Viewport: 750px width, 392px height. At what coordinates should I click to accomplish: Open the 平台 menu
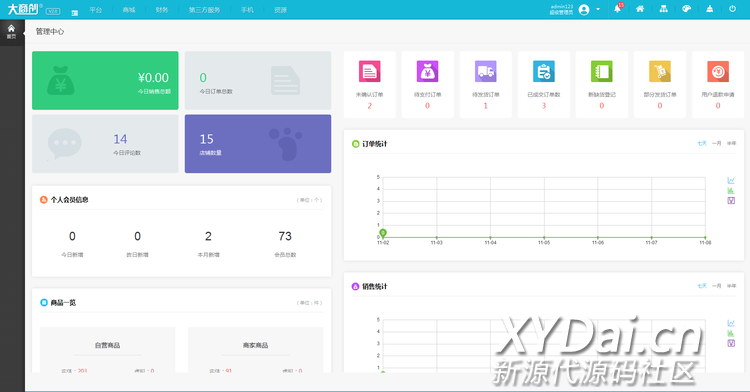[96, 10]
